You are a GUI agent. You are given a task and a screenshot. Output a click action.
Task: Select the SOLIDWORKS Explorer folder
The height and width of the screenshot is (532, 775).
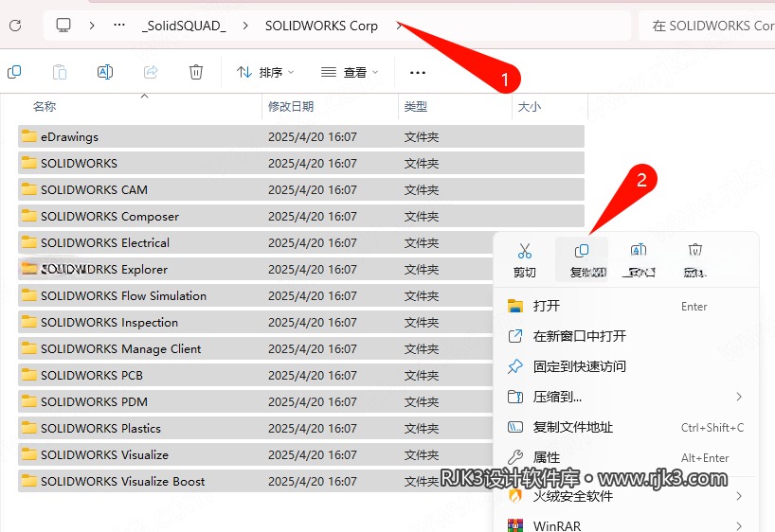click(256, 269)
